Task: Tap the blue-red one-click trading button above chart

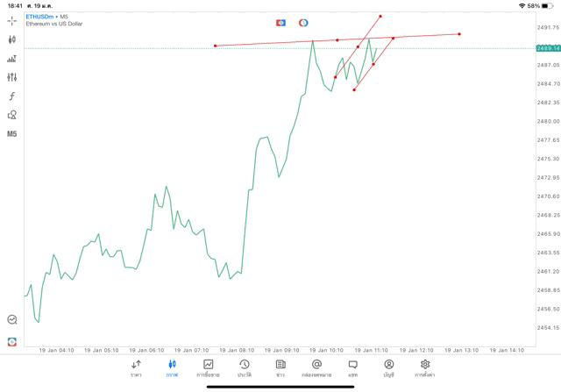Action: [281, 23]
